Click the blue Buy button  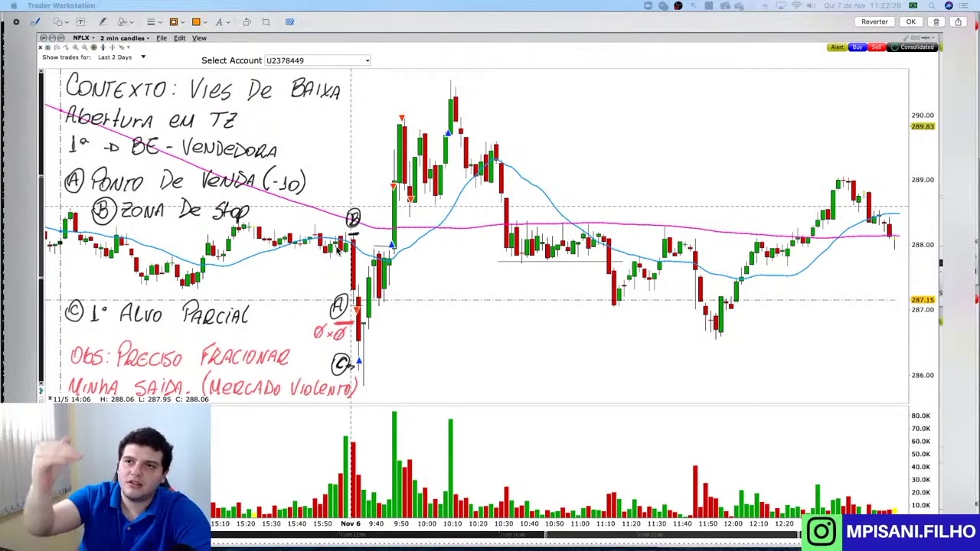pyautogui.click(x=857, y=47)
